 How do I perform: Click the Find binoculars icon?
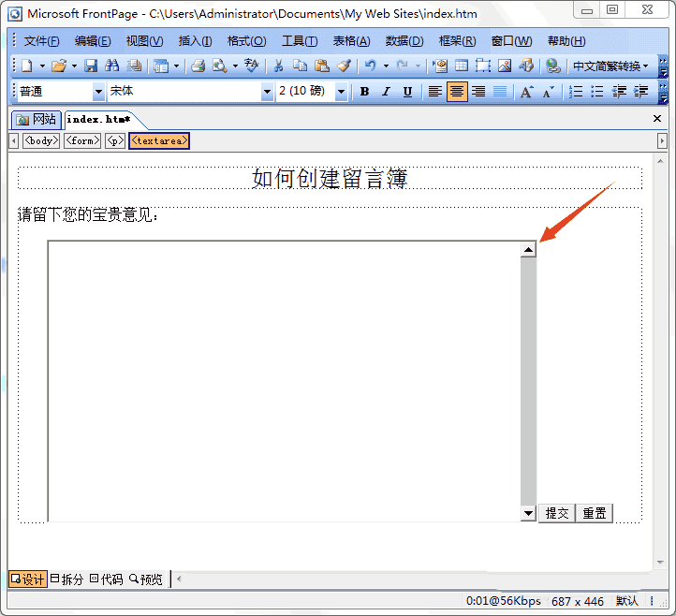pos(112,66)
